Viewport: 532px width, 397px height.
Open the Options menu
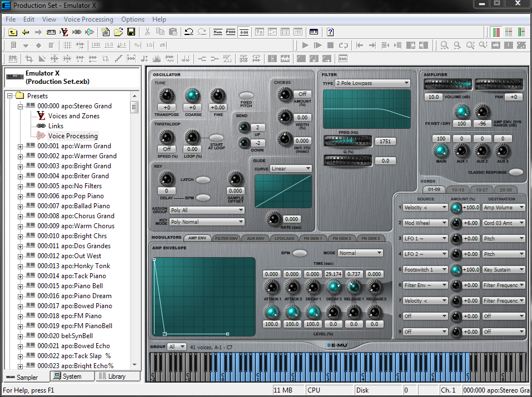tap(133, 19)
